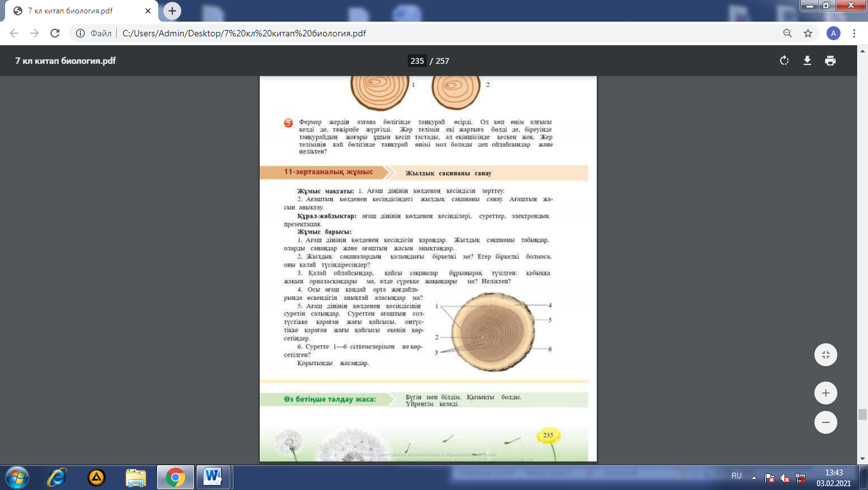Reload the current PDF tab
Screen dimensions: 868x490
[55, 33]
